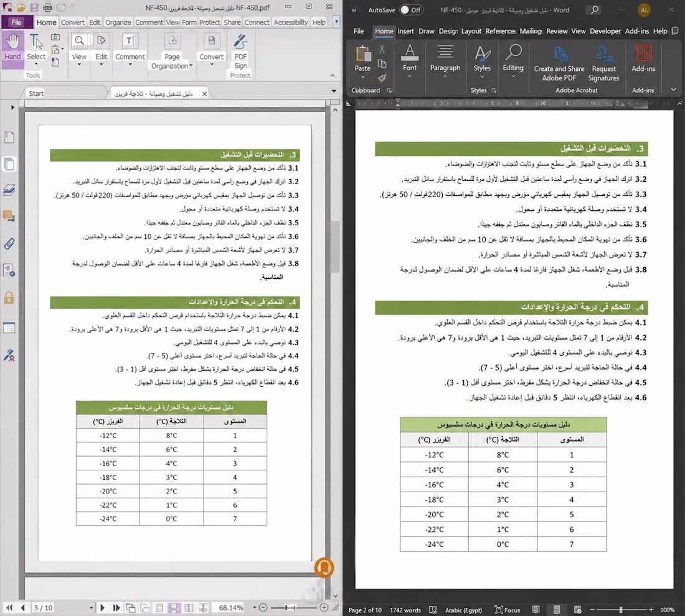Click PDF zoom slider track
685x616 pixels.
tap(293, 607)
